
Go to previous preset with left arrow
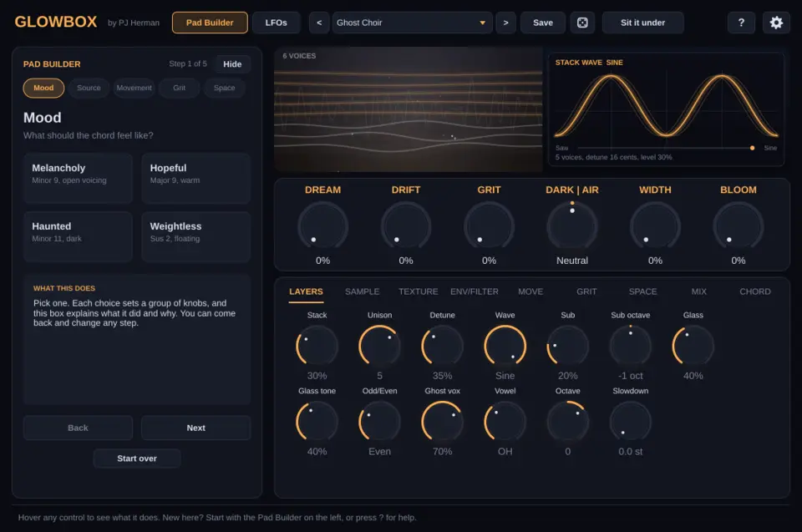(x=319, y=23)
